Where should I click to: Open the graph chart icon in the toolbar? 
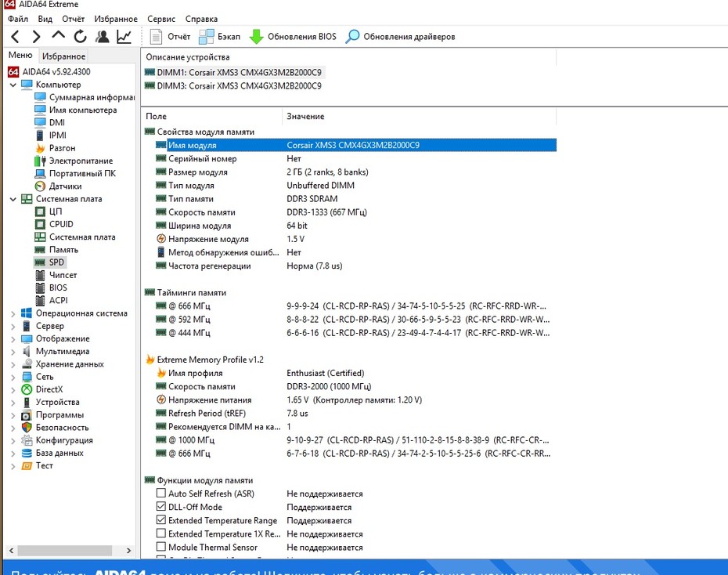point(124,37)
